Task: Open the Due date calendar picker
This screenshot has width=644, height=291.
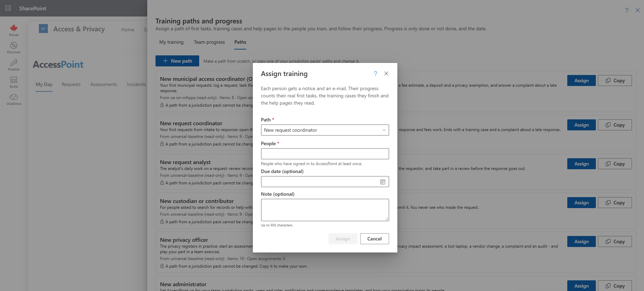Action: 383,182
